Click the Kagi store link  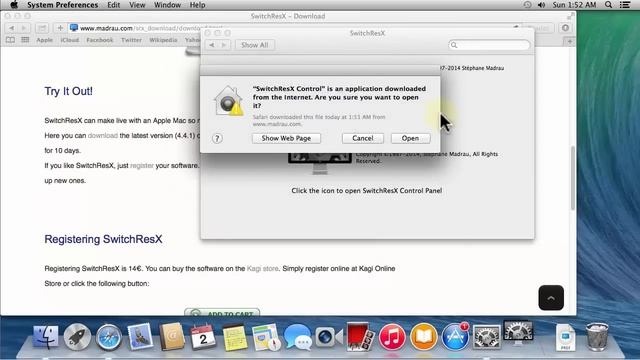262,269
